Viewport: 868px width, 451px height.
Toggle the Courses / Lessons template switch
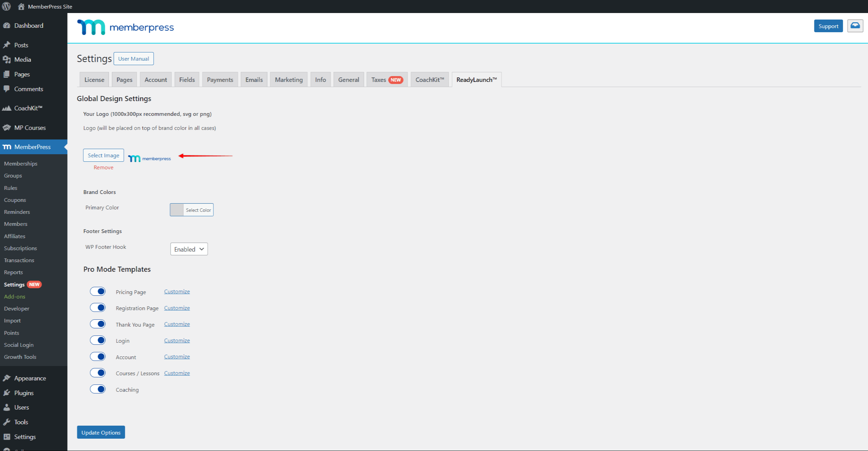[x=98, y=373]
